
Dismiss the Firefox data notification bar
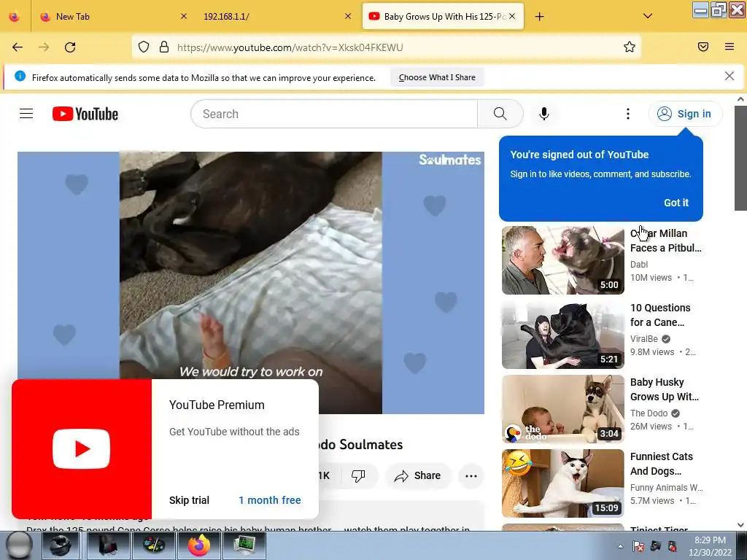click(x=729, y=76)
